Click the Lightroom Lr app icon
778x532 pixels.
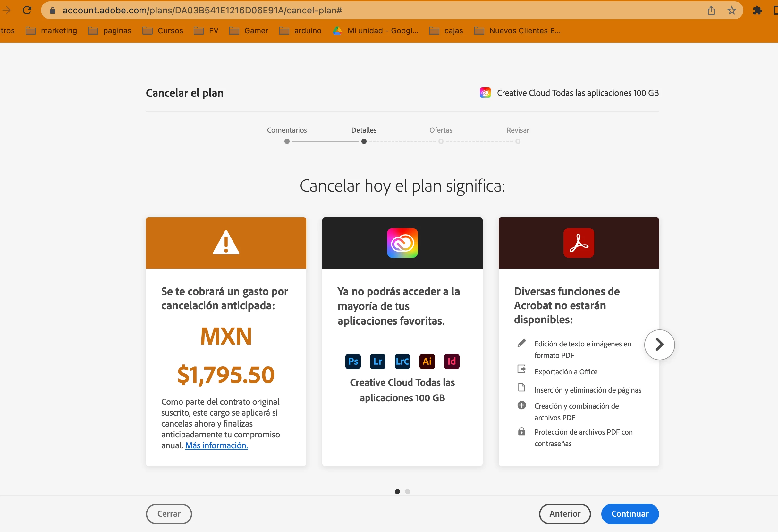tap(378, 362)
